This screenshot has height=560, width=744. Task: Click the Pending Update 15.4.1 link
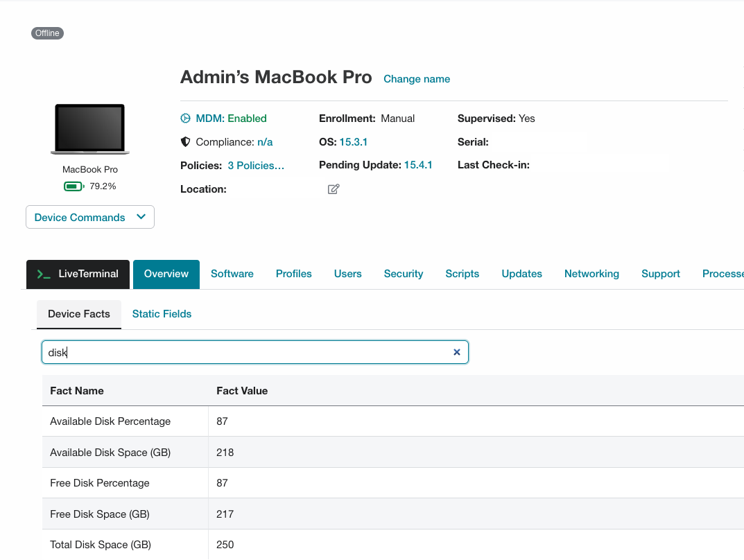coord(418,165)
